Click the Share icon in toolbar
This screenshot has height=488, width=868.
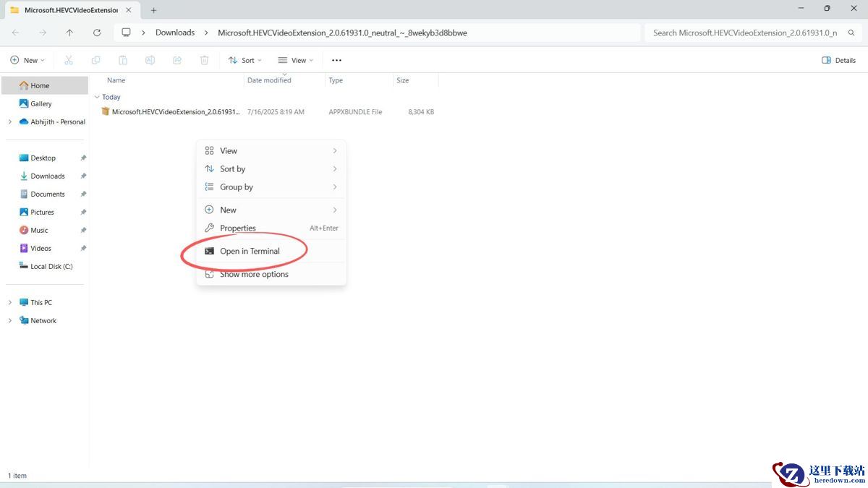click(x=177, y=60)
